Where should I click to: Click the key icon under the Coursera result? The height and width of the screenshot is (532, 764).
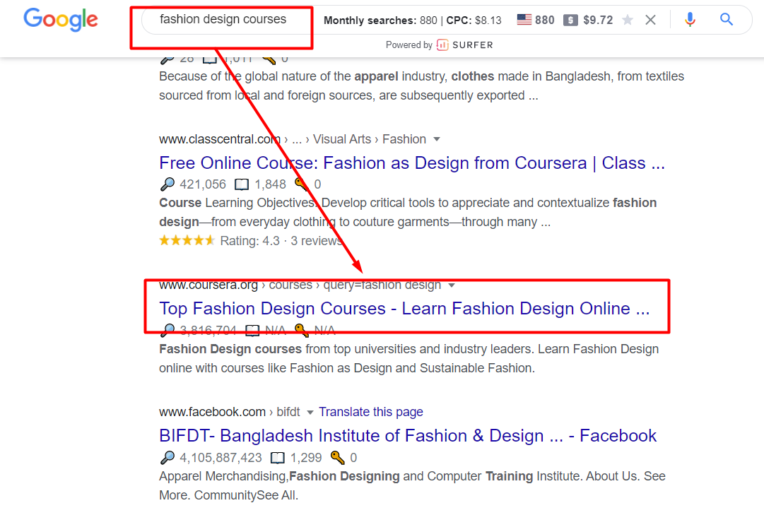pos(300,330)
